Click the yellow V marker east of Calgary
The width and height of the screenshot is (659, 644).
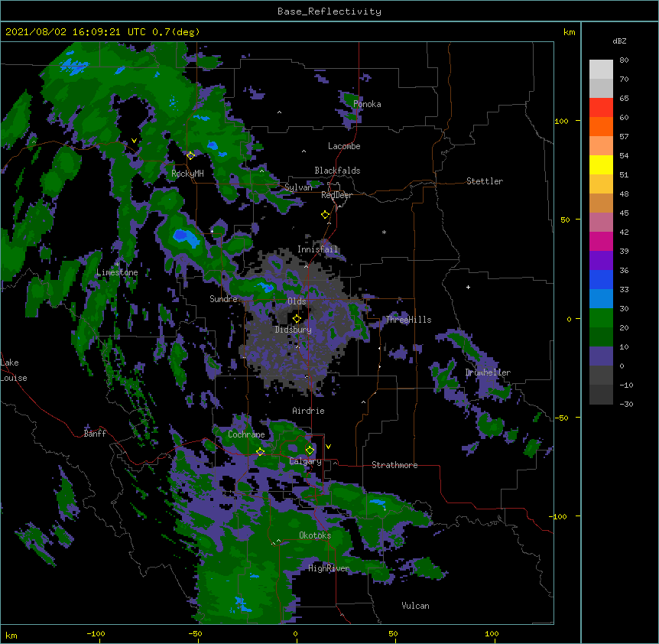(328, 447)
